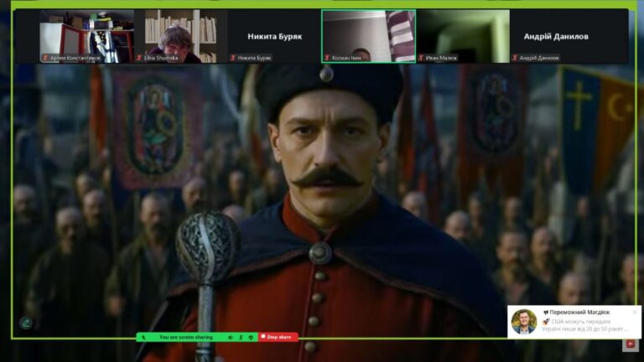Click muted mic icon beside Андрій Данилов
The height and width of the screenshot is (362, 644).
pos(515,58)
